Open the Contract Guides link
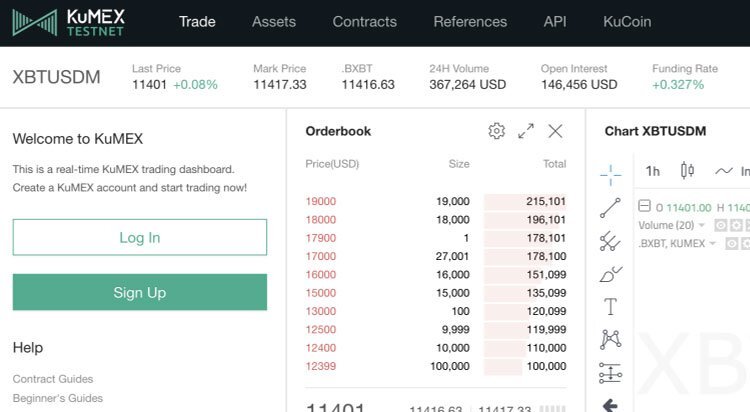 click(x=53, y=379)
